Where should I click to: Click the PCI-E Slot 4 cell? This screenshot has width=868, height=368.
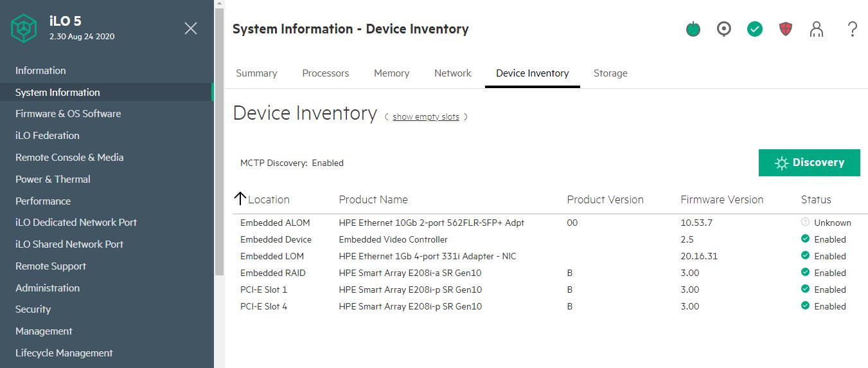pyautogui.click(x=263, y=306)
